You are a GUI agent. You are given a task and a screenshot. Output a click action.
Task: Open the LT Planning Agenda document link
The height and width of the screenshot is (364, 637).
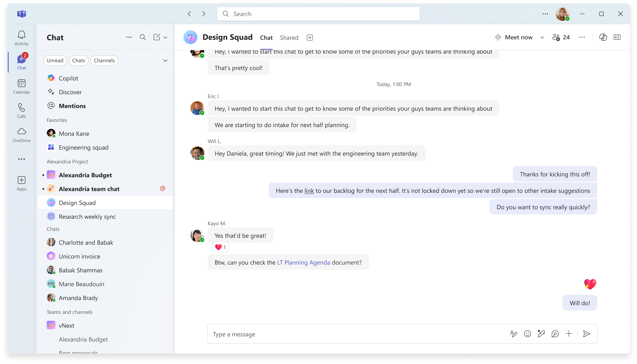coord(304,262)
